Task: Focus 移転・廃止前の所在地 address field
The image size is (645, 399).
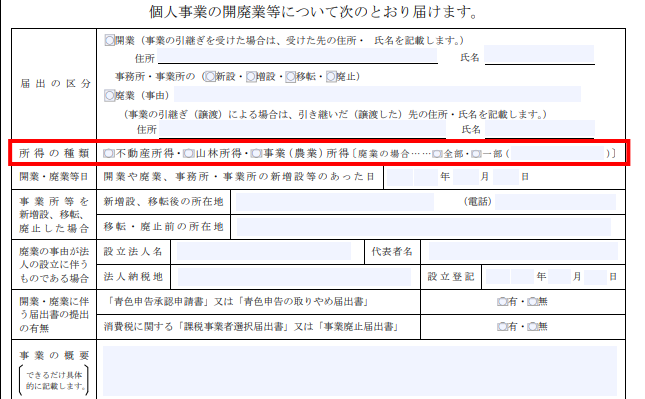Action: coord(424,227)
